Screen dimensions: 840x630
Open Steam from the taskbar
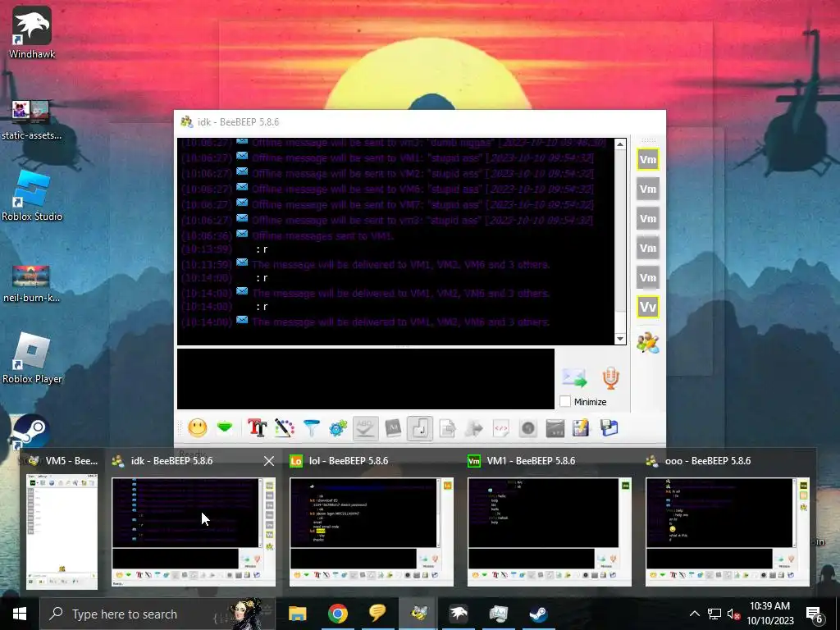[538, 614]
